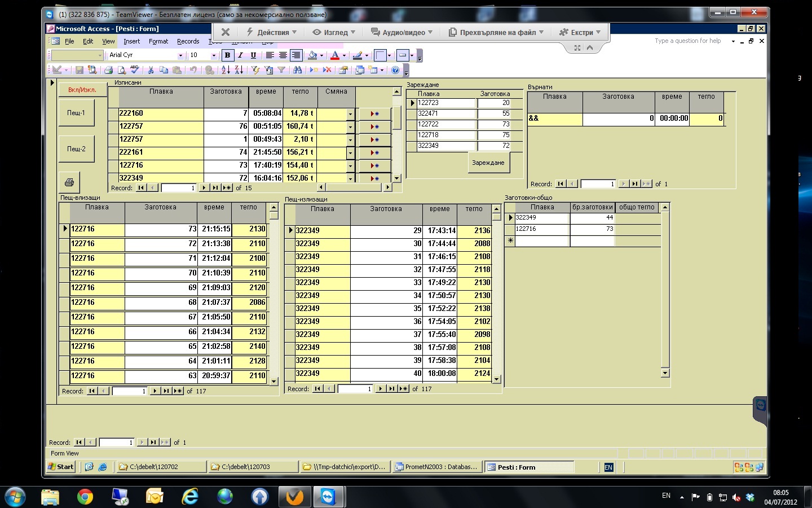Click the Find binoculars icon
812x508 pixels.
pyautogui.click(x=297, y=70)
